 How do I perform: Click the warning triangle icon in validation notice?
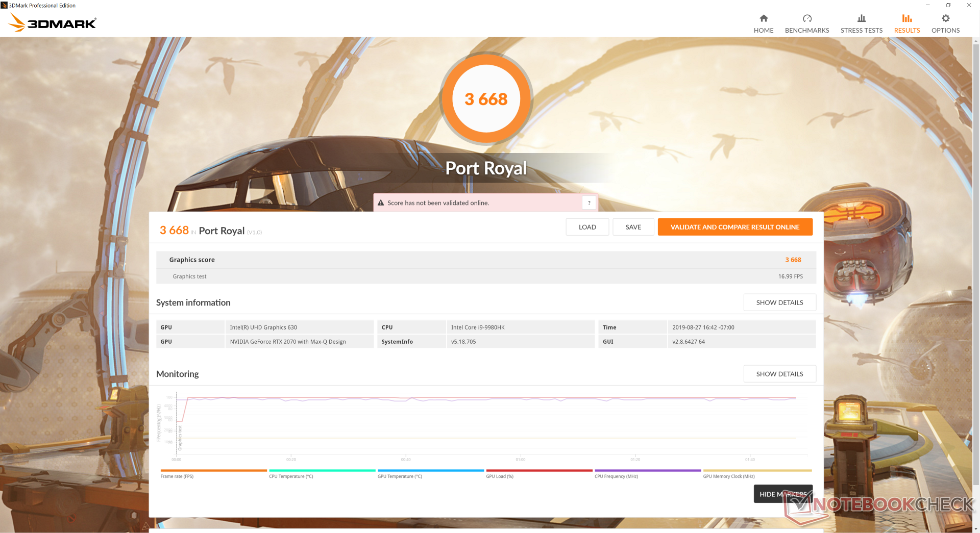381,203
